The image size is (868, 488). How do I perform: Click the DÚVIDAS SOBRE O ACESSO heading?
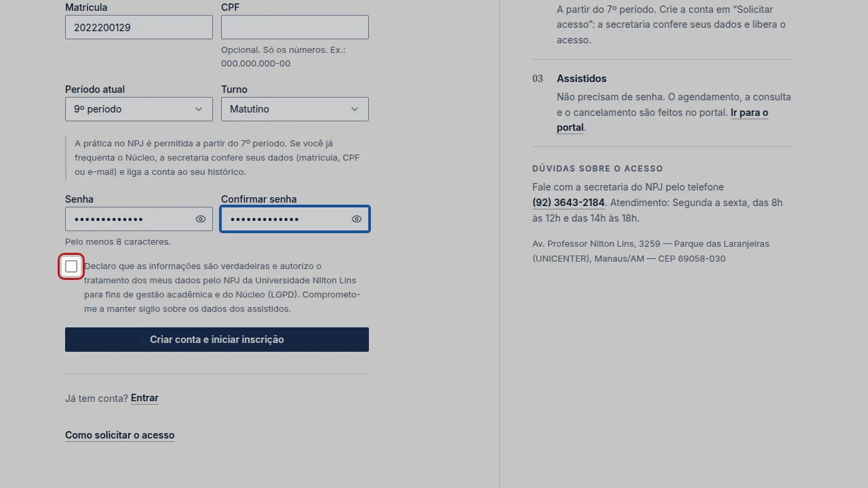597,168
